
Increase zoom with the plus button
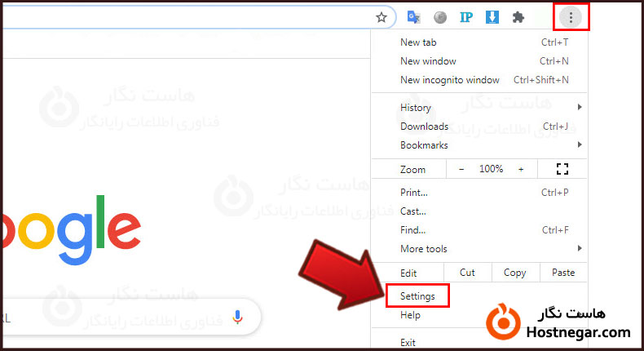click(521, 169)
